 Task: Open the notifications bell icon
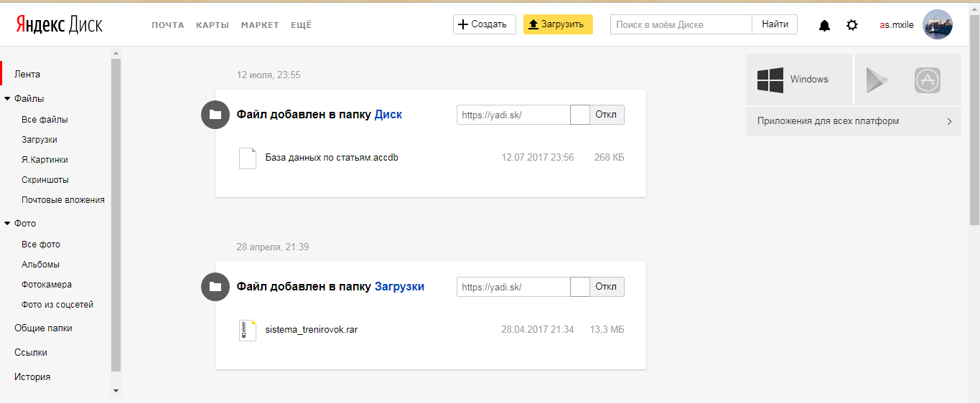pyautogui.click(x=825, y=25)
